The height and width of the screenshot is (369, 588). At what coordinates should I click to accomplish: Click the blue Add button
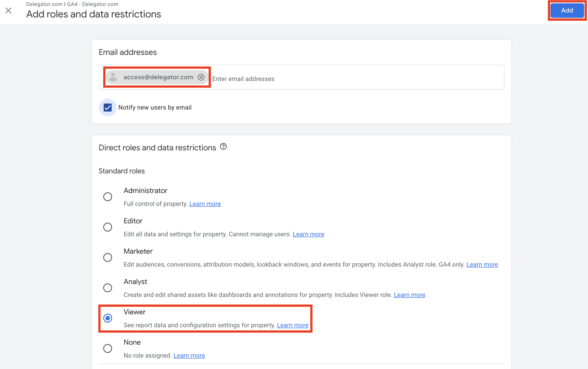(x=567, y=10)
